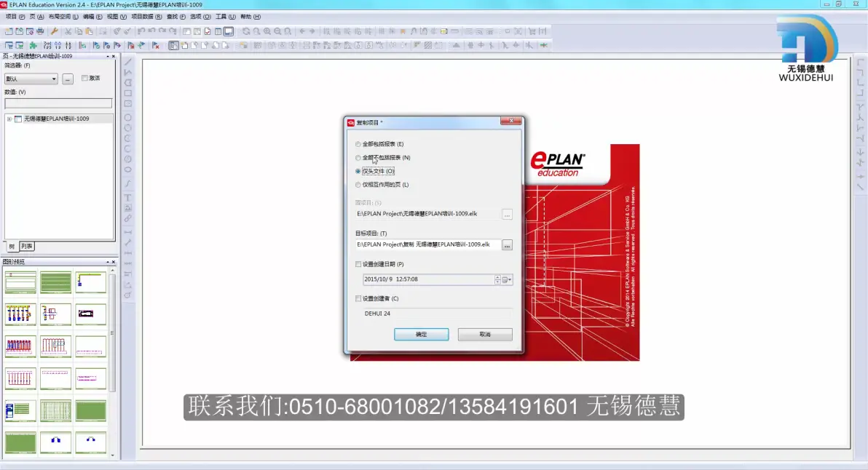Open the 工具 (U) menu
Screen dimensions: 868x470
pyautogui.click(x=225, y=17)
